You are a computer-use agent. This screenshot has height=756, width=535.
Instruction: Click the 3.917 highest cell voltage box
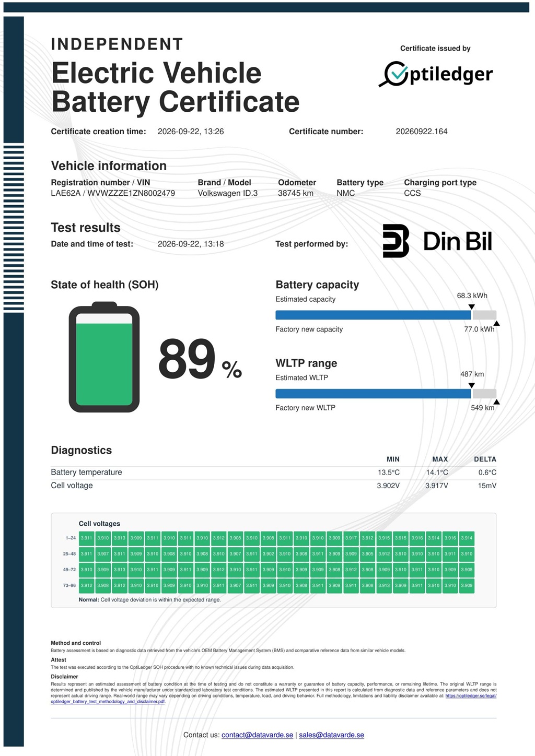[x=351, y=538]
